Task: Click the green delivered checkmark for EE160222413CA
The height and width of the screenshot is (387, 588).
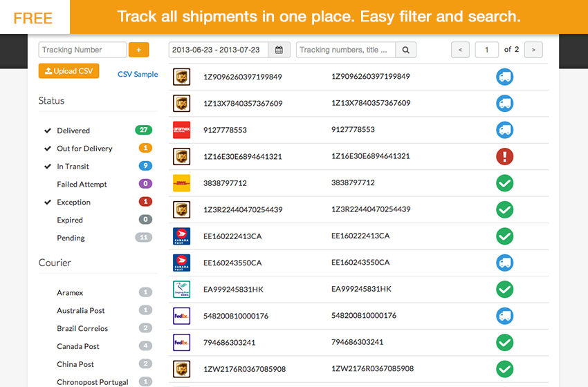Action: (x=504, y=236)
